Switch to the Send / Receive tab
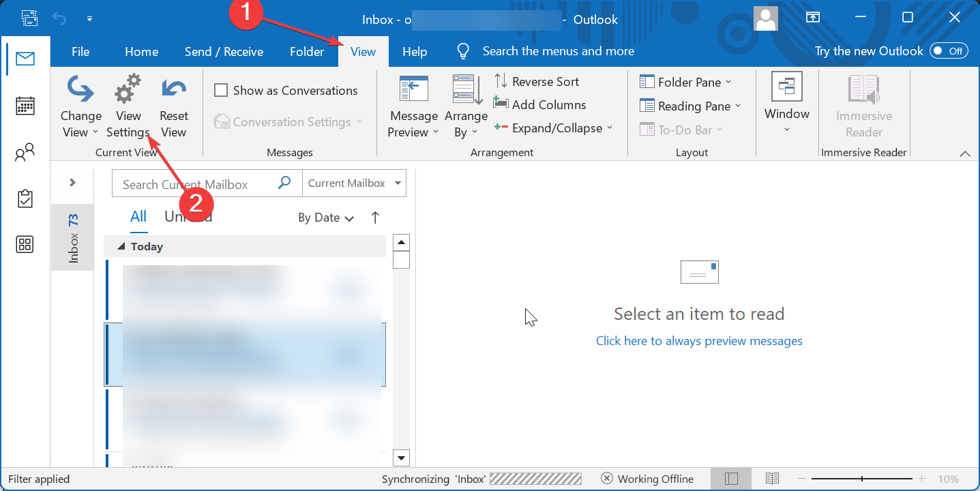Screen dimensions: 980x491 click(x=224, y=52)
